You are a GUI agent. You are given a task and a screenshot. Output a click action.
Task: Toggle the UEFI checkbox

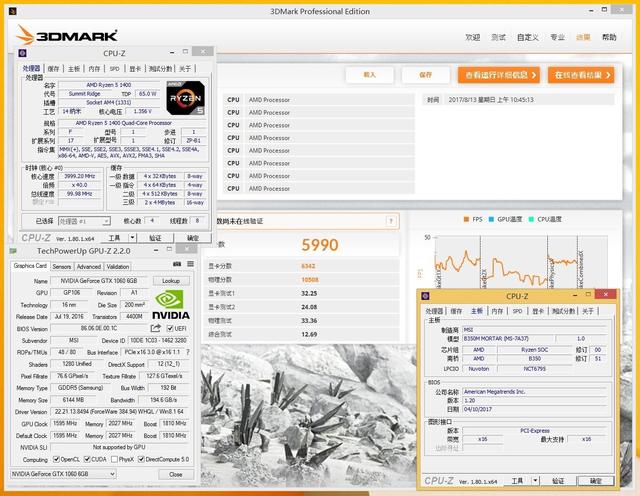[170, 328]
